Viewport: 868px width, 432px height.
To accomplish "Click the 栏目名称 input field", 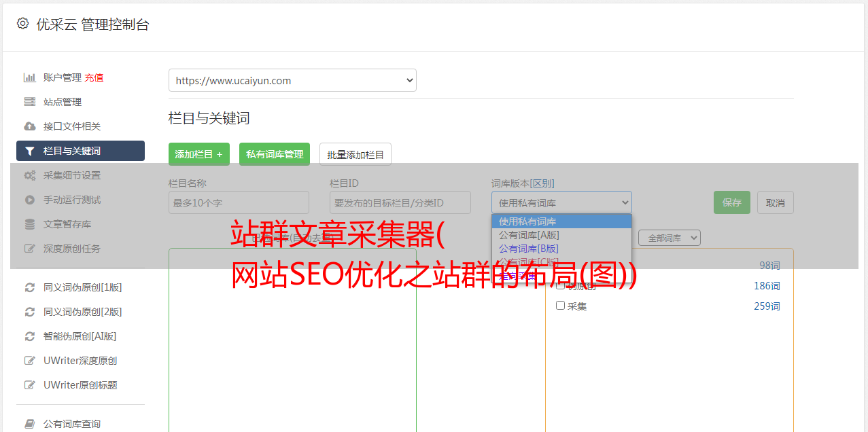I will [x=239, y=202].
